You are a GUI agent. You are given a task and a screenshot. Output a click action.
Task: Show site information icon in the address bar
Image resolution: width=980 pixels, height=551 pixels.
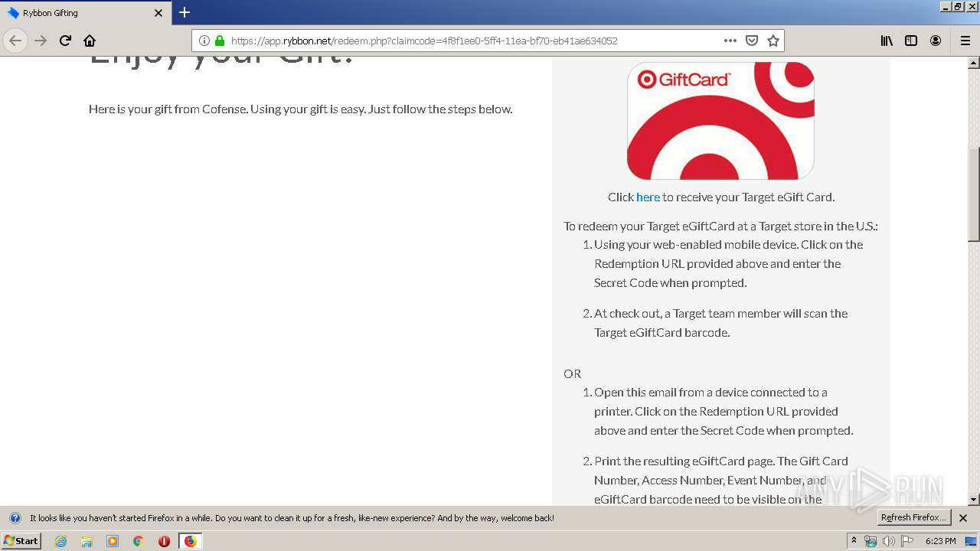(204, 41)
